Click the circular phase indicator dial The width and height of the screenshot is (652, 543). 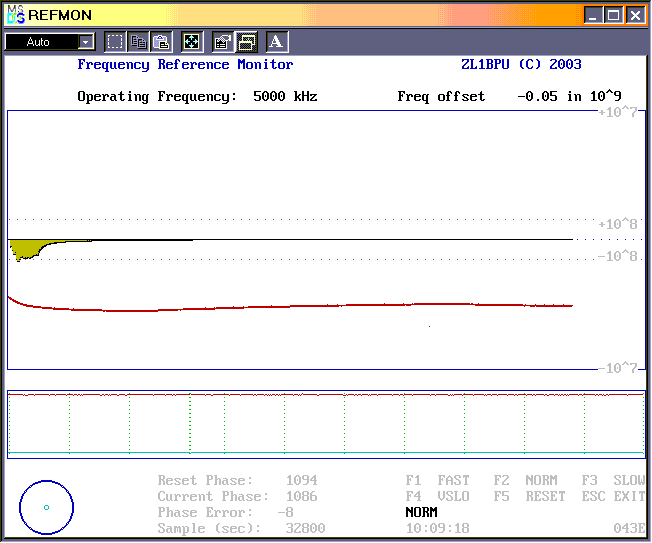click(47, 507)
